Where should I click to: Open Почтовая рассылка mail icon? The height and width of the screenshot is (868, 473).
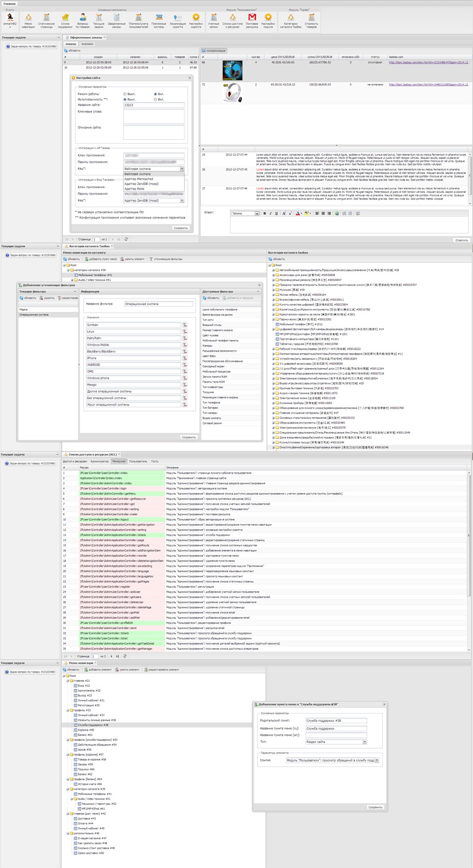[252, 21]
